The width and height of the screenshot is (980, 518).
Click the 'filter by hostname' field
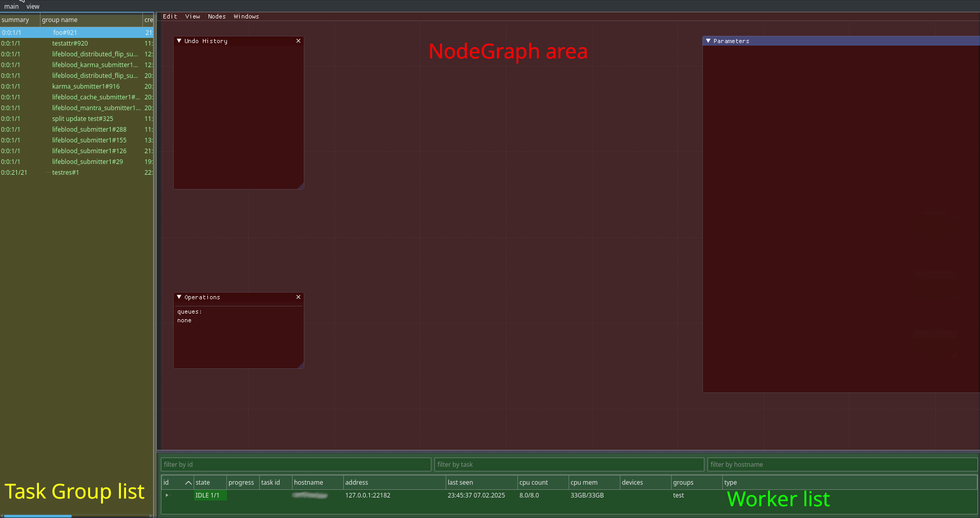point(843,464)
